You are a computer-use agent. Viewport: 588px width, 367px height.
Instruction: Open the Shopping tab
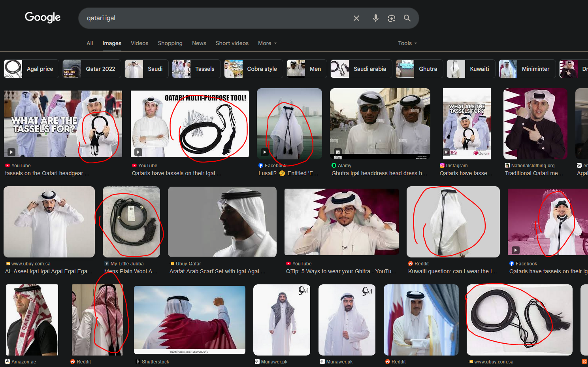tap(170, 43)
